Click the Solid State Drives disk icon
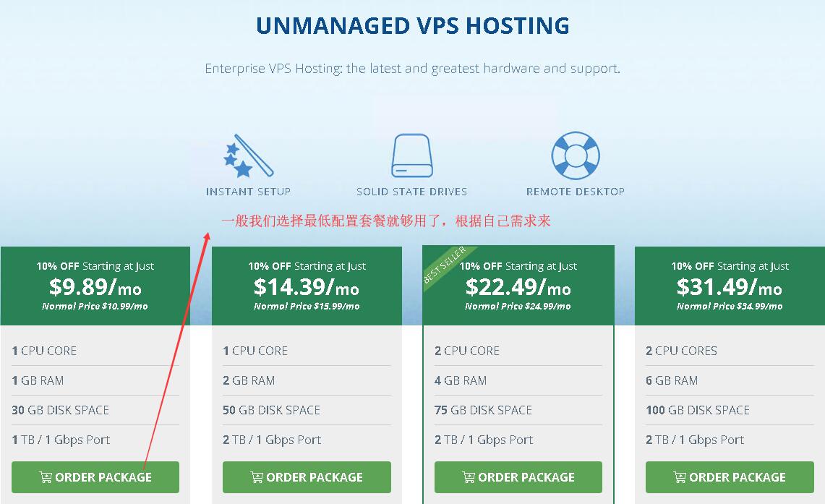The height and width of the screenshot is (504, 825). click(411, 154)
